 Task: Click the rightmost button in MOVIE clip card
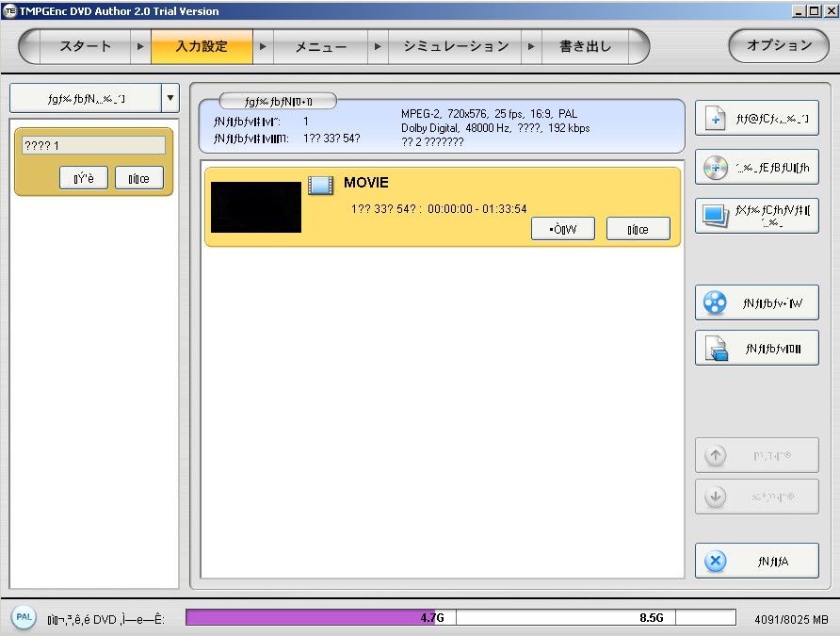[638, 229]
